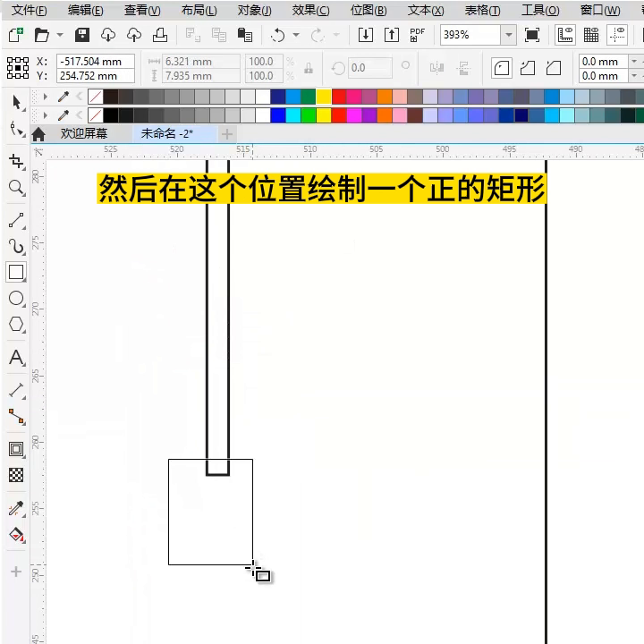Screen dimensions: 644x644
Task: Choose chamfered corner style
Action: tap(554, 68)
